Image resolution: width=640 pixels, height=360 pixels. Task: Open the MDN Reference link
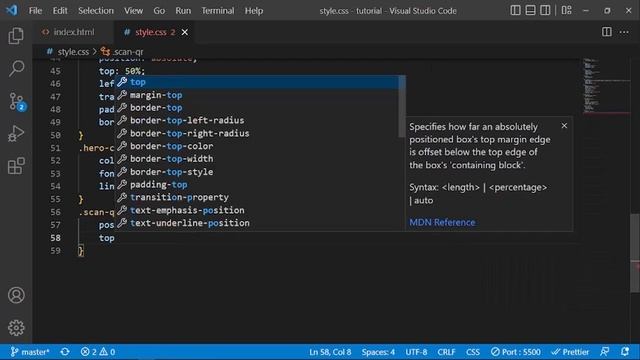coord(442,222)
